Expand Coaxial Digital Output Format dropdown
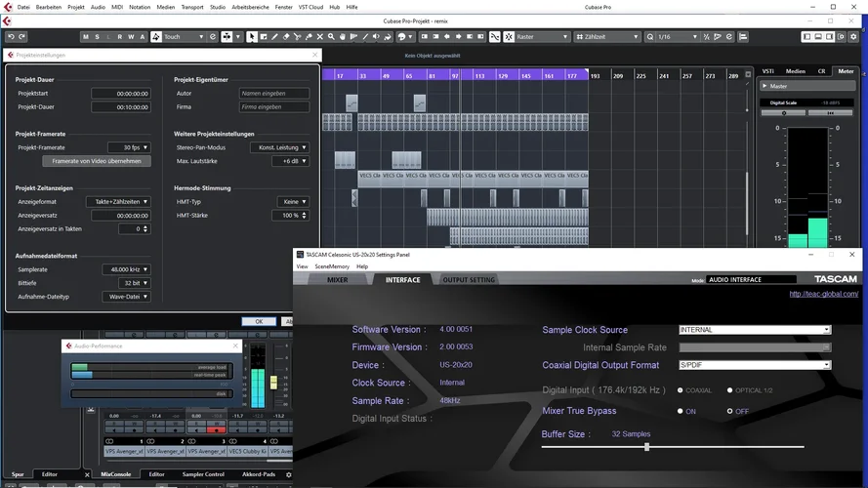 tap(755, 365)
